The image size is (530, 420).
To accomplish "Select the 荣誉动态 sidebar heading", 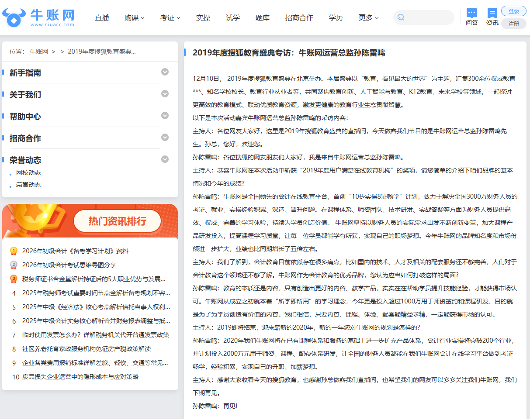I will coord(25,160).
